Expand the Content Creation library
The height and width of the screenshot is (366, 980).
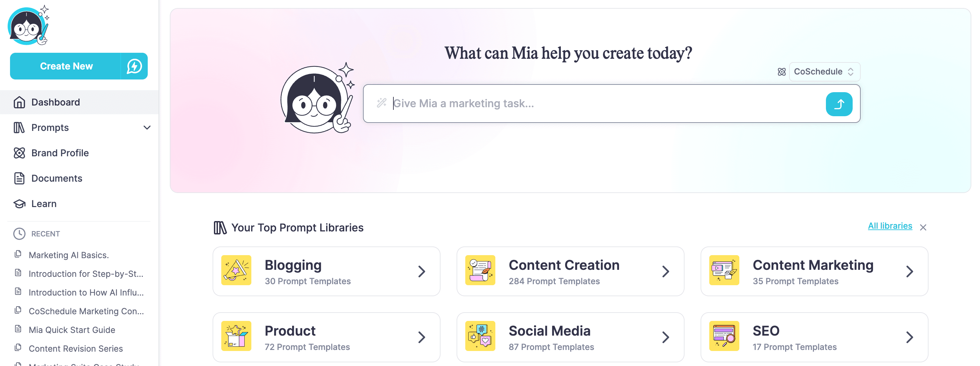(x=665, y=271)
